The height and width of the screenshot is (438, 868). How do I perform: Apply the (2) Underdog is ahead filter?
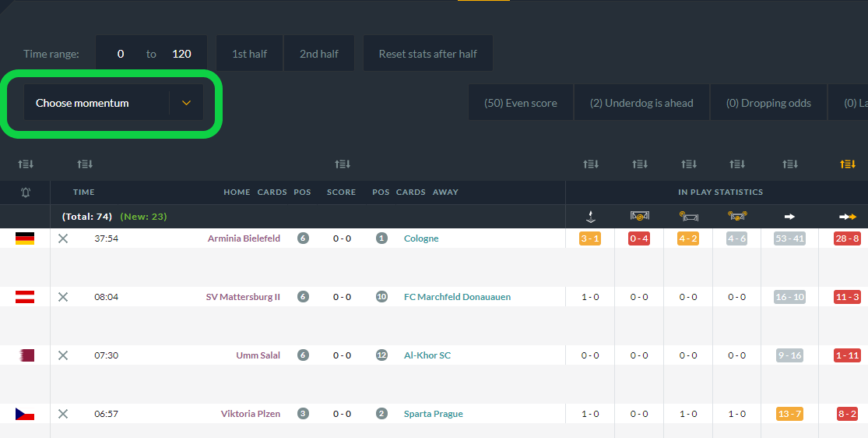[641, 103]
